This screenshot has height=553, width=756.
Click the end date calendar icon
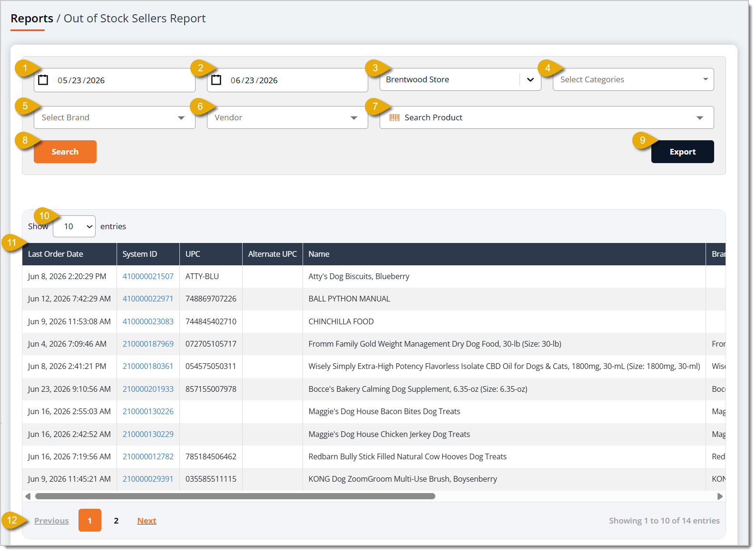pos(216,80)
